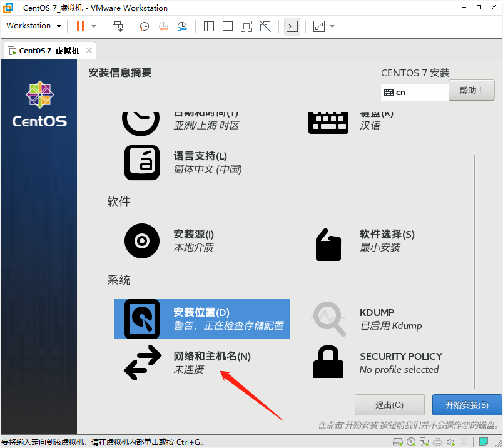Click the hard disk status bar icon
Image resolution: width=503 pixels, height=448 pixels.
click(x=398, y=442)
